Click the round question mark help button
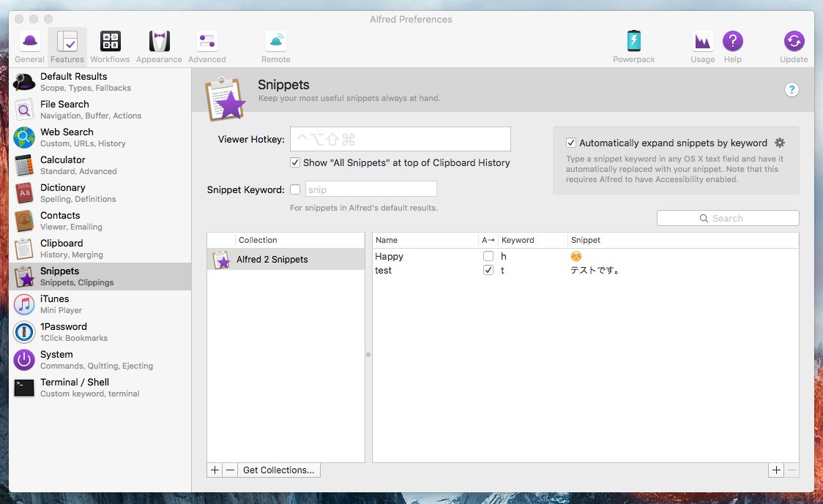Screen dimensions: 823x504 point(792,90)
